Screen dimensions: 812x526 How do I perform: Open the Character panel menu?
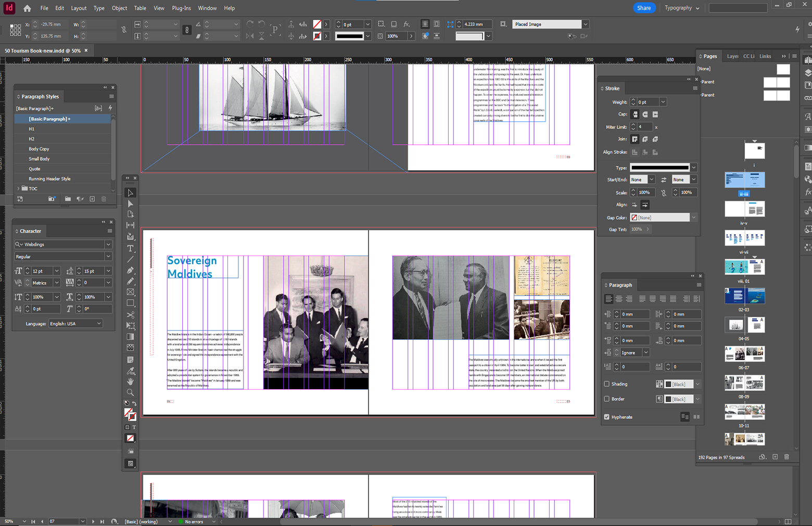[x=110, y=231]
